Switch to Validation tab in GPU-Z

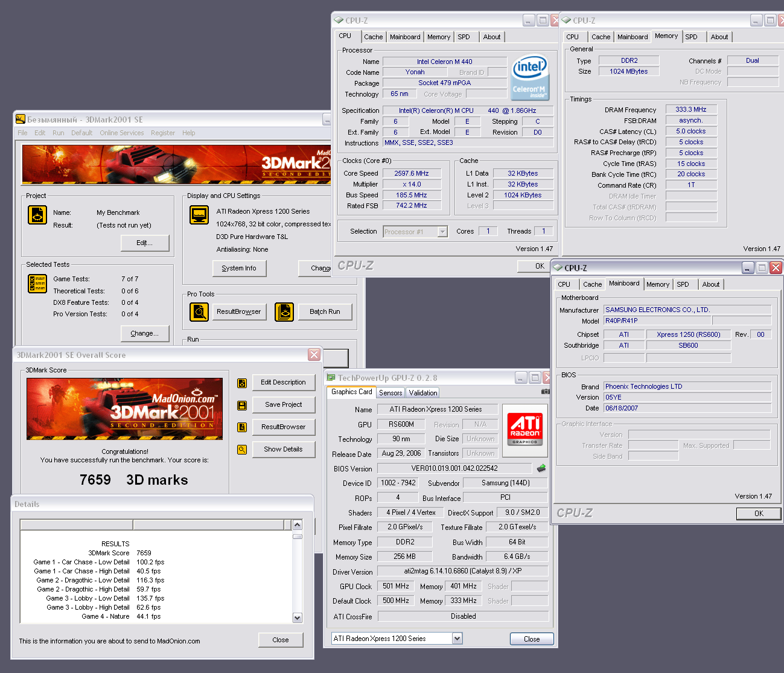tap(423, 393)
